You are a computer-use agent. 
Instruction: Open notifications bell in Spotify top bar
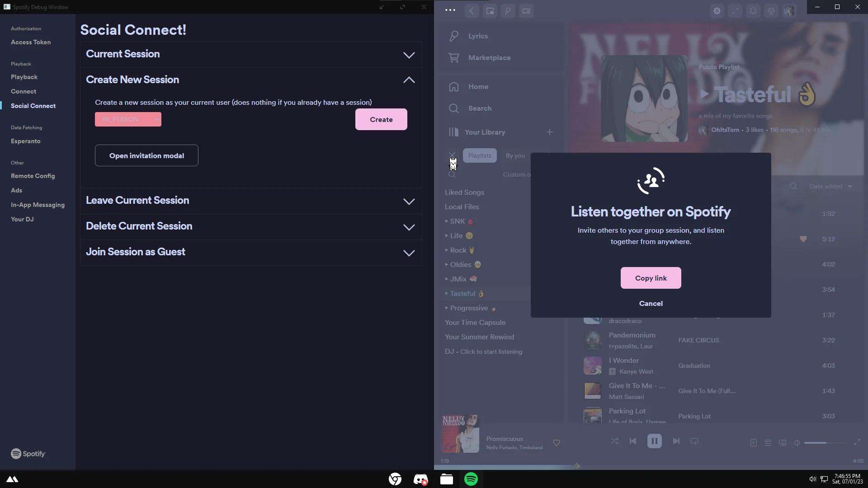click(753, 11)
